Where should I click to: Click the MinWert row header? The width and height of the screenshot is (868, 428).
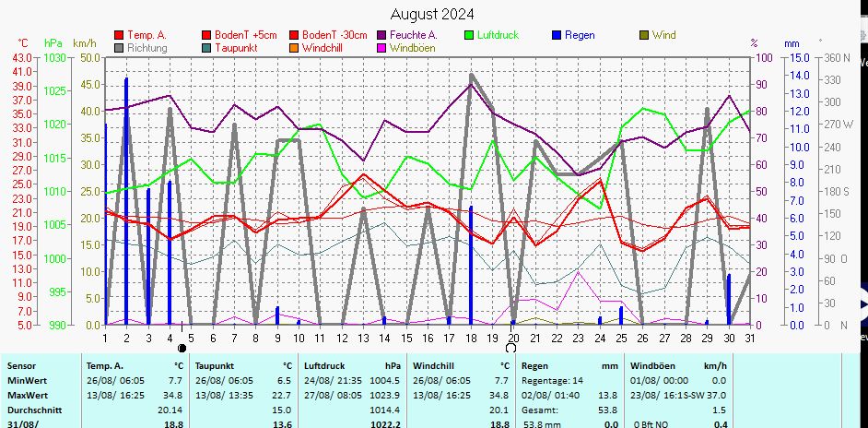click(27, 381)
